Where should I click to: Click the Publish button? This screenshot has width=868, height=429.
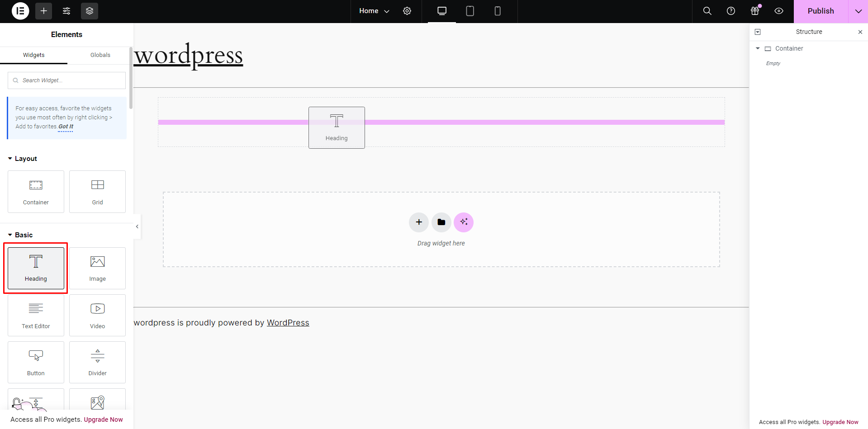click(x=821, y=11)
